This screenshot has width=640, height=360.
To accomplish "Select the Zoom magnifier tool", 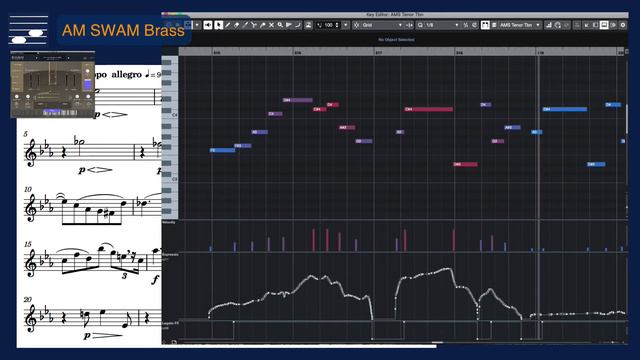I will pos(280,25).
